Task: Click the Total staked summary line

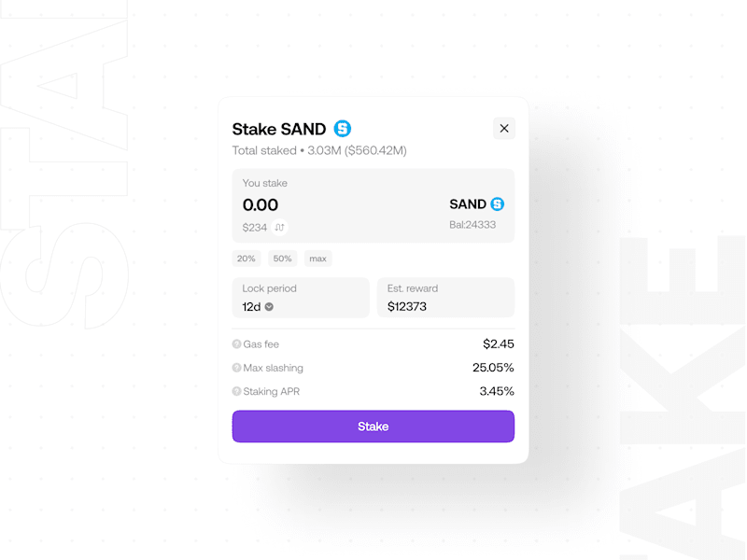Action: (319, 150)
